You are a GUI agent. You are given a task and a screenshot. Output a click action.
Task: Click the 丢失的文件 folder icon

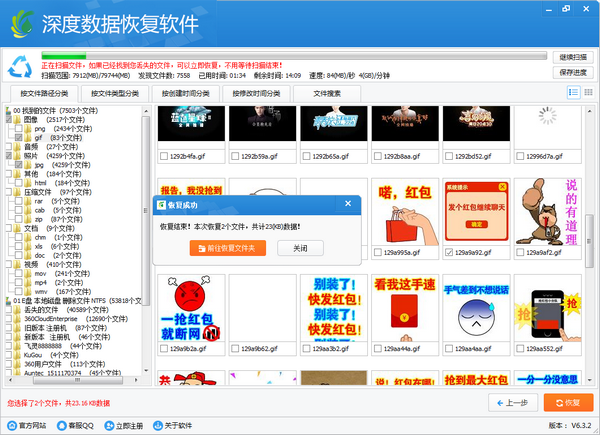(17, 310)
